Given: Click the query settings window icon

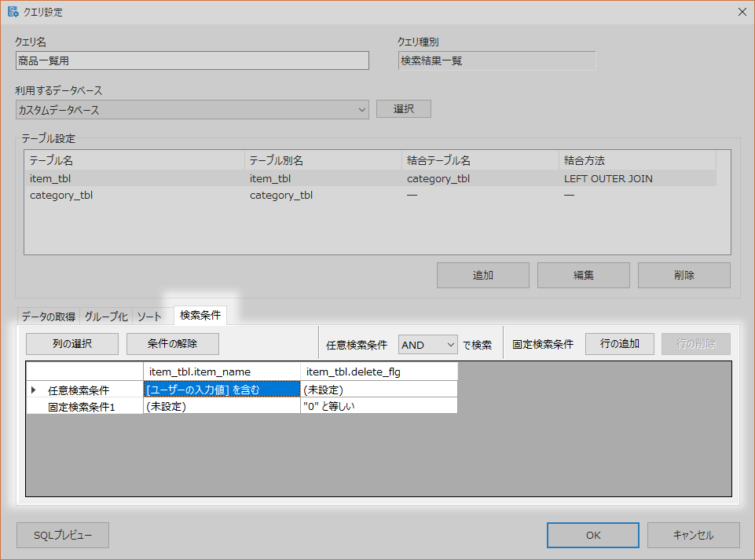Looking at the screenshot, I should [x=13, y=12].
